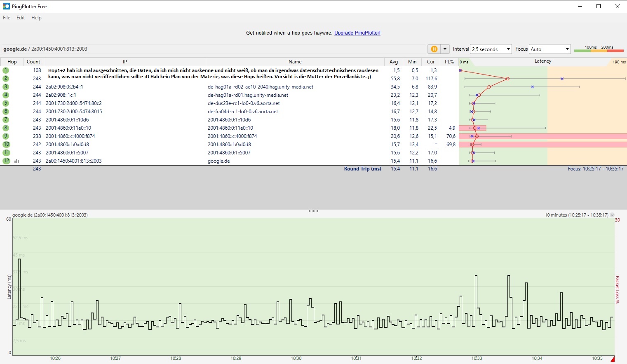Image resolution: width=627 pixels, height=364 pixels.
Task: Select the hop 6 green circle
Action: click(x=6, y=112)
